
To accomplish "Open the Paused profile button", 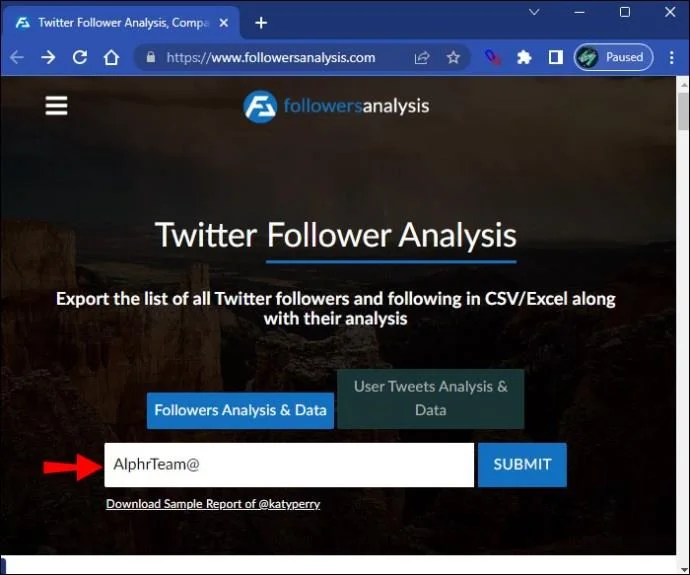I will [x=613, y=57].
